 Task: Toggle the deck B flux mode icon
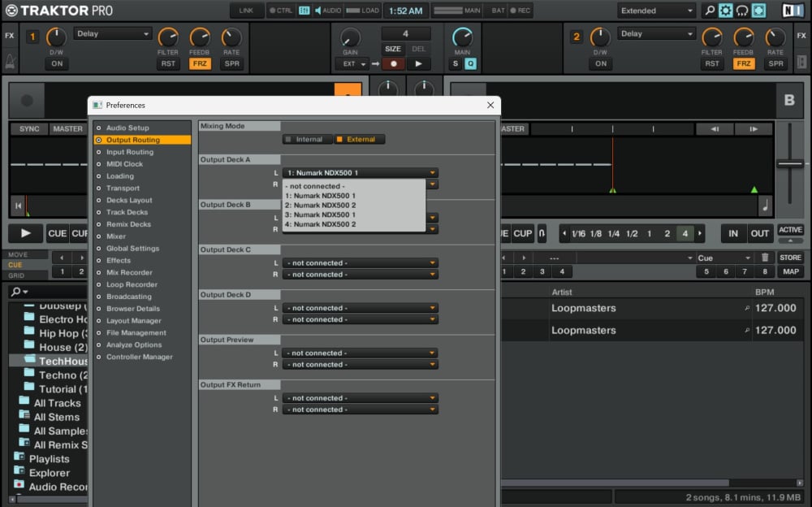[542, 233]
